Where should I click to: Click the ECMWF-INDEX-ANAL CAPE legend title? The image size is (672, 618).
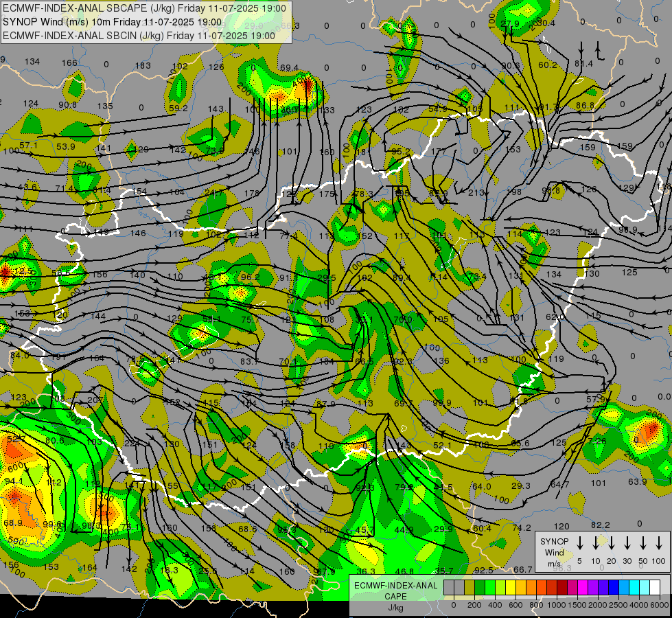tap(395, 591)
